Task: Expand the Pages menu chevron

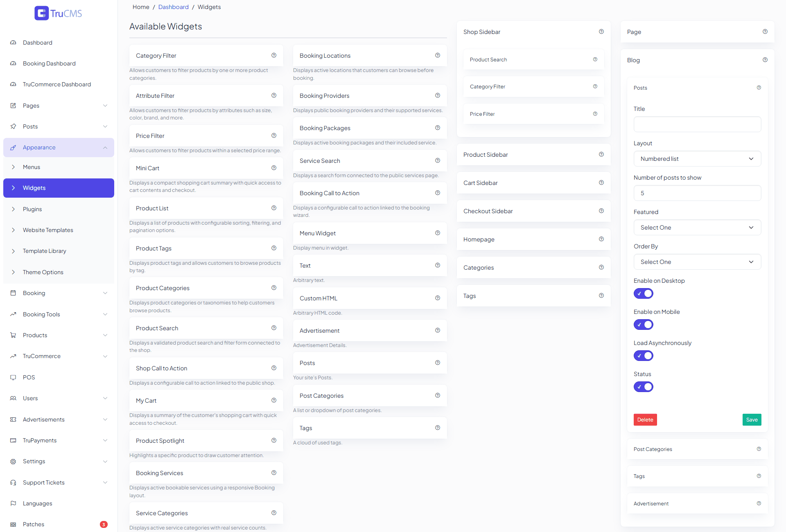Action: click(x=105, y=106)
